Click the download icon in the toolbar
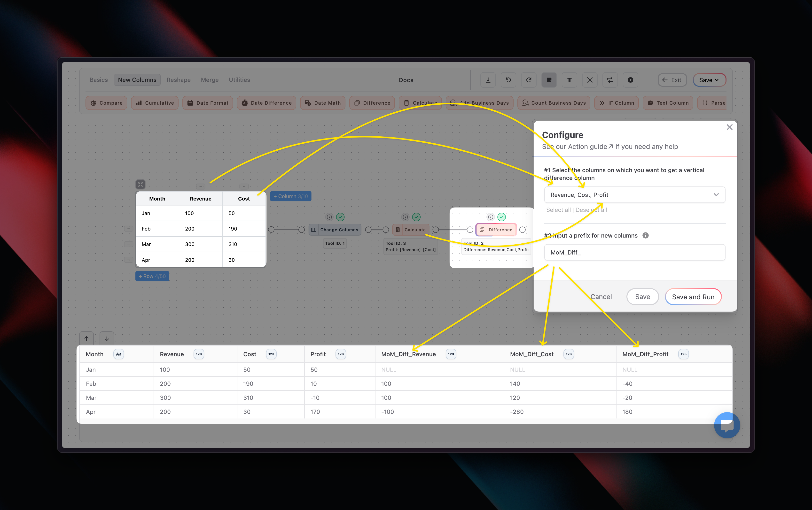 pos(488,80)
